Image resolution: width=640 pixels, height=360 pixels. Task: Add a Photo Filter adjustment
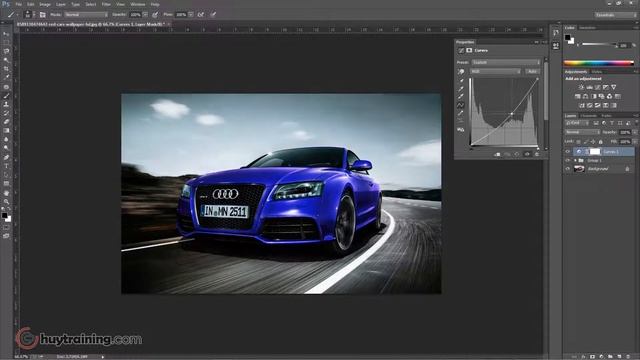click(601, 96)
